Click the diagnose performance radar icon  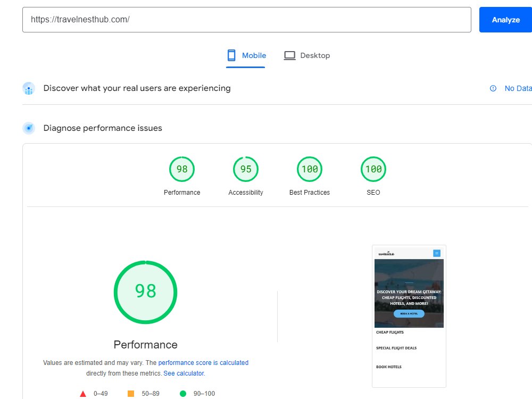[x=29, y=128]
